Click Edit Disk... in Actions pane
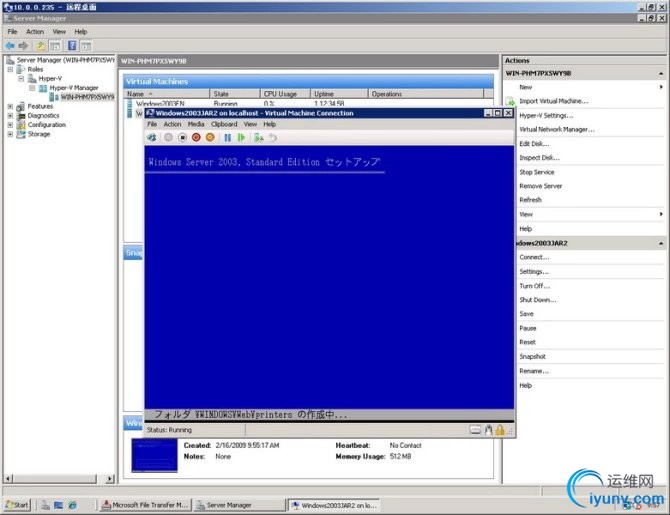Screen dimensions: 670x515 click(534, 144)
